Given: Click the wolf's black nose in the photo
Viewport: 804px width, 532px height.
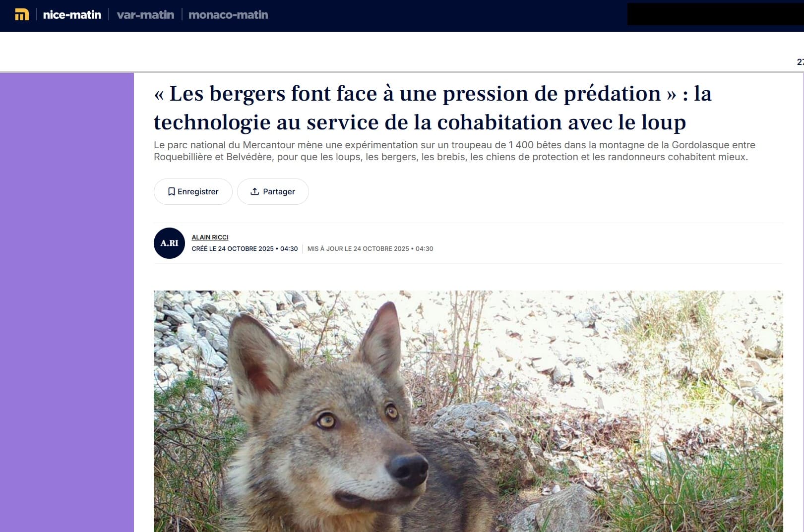Looking at the screenshot, I should (408, 468).
